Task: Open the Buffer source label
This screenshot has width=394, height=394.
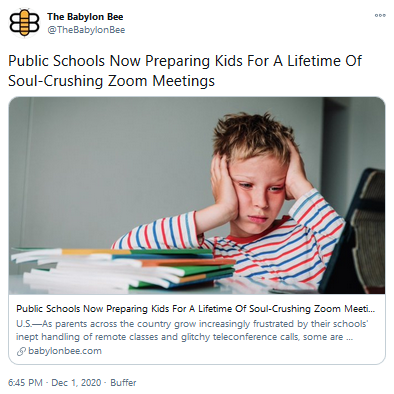Action: click(123, 382)
